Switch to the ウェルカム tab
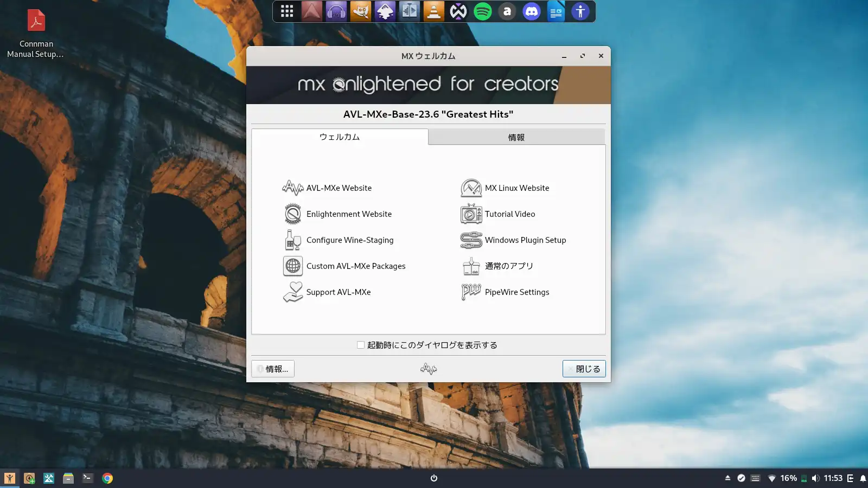868x488 pixels. pyautogui.click(x=340, y=137)
